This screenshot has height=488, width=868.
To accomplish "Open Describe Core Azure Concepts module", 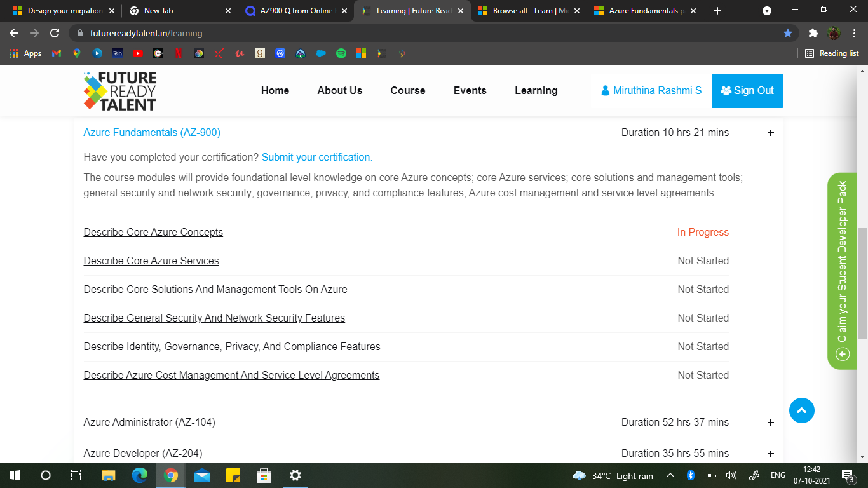I will point(153,232).
